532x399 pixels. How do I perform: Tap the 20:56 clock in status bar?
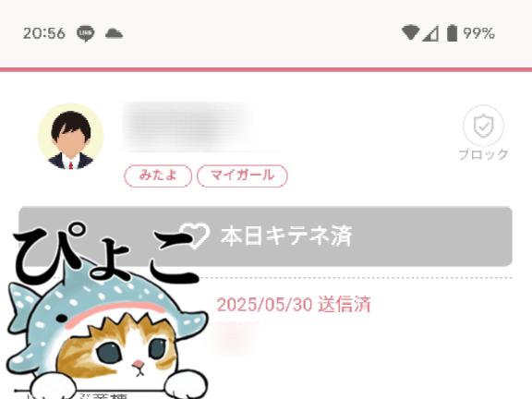pos(43,33)
